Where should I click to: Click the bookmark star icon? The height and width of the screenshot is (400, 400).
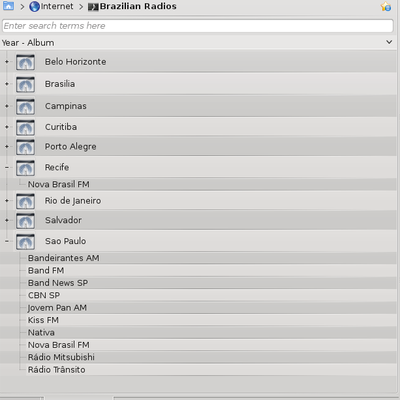(386, 6)
